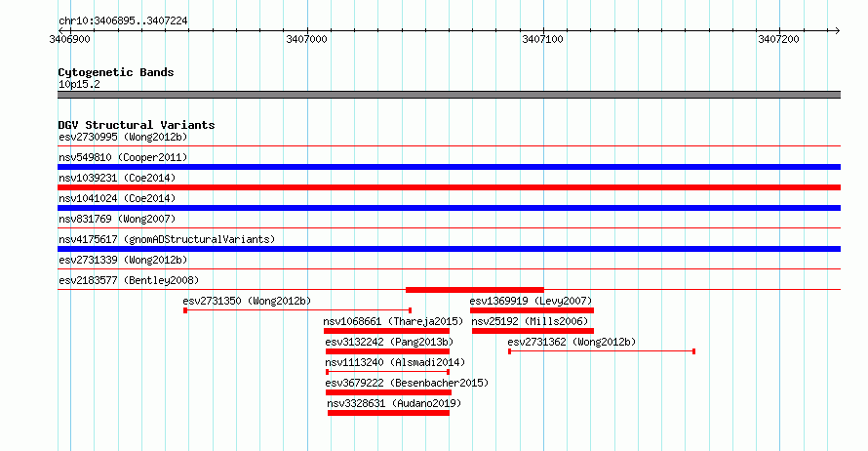Open the esv2731339 (Wong2012b) variant label
Image resolution: width=868 pixels, height=451 pixels.
click(x=123, y=260)
